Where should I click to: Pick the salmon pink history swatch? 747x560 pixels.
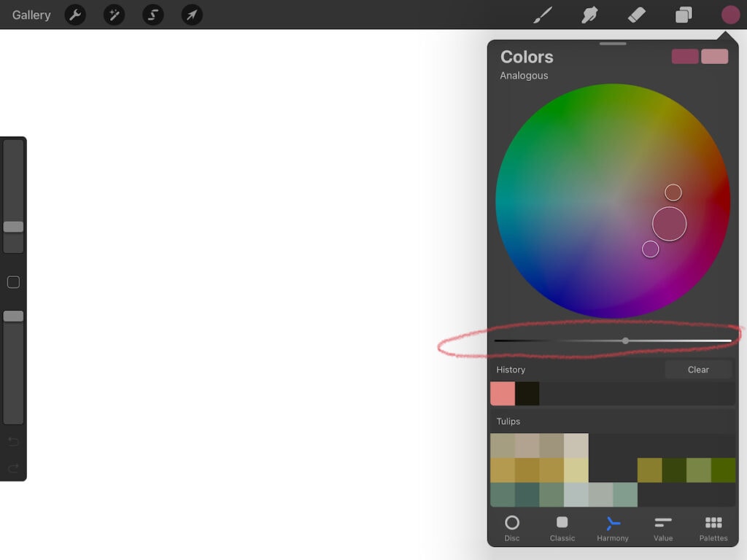503,393
